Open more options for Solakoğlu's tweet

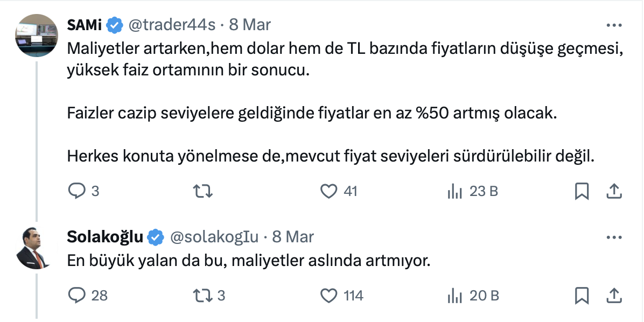click(x=614, y=237)
